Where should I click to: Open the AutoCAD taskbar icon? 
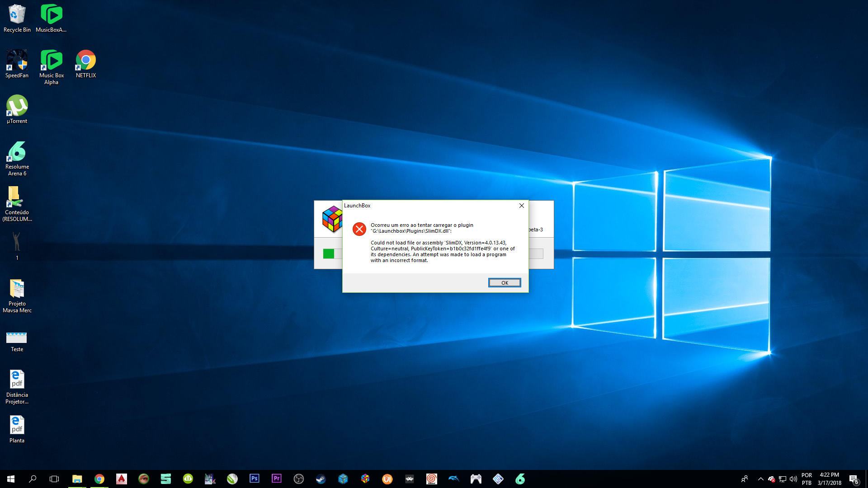pyautogui.click(x=122, y=479)
